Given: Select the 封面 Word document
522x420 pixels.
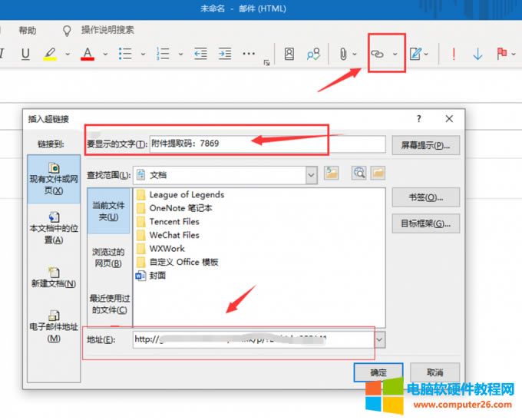Looking at the screenshot, I should [150, 276].
